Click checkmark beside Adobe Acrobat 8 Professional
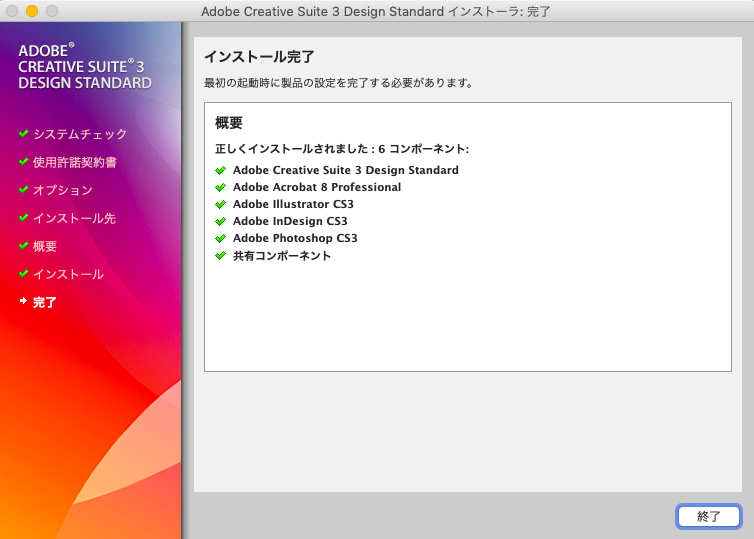The height and width of the screenshot is (539, 754). [x=221, y=187]
